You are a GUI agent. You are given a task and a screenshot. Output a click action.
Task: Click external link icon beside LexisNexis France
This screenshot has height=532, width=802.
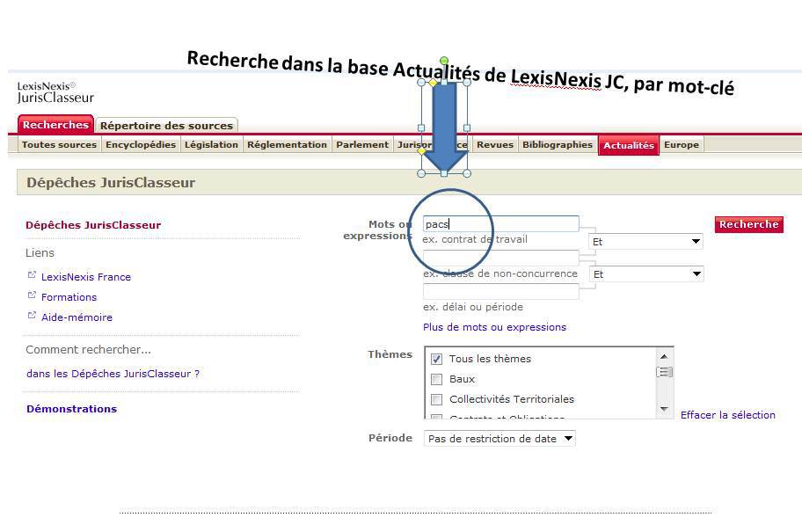tap(33, 276)
